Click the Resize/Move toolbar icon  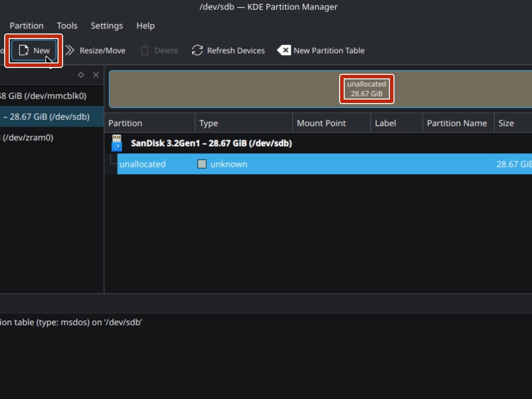[70, 50]
